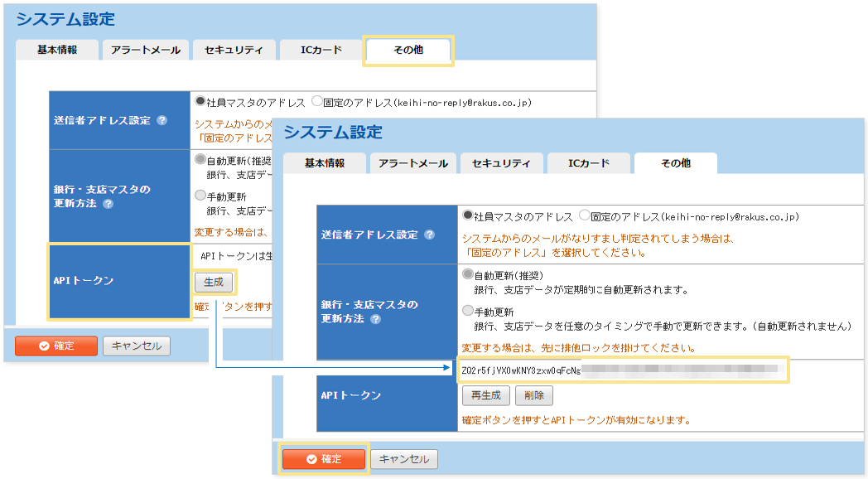
Task: Select highlighted その他 tab in back panel
Action: click(408, 50)
